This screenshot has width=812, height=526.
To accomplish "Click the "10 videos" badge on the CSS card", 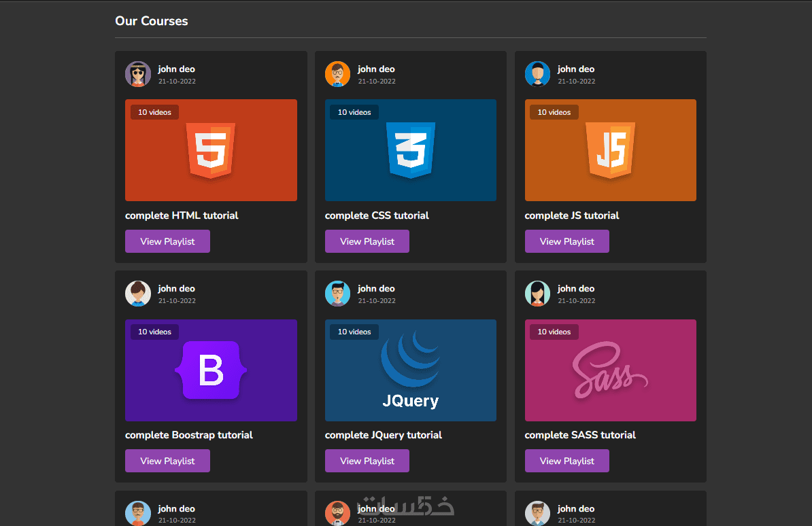I will (354, 112).
